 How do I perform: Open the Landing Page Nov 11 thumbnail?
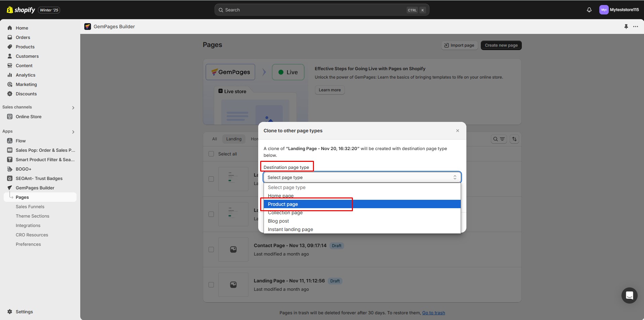pos(233,285)
